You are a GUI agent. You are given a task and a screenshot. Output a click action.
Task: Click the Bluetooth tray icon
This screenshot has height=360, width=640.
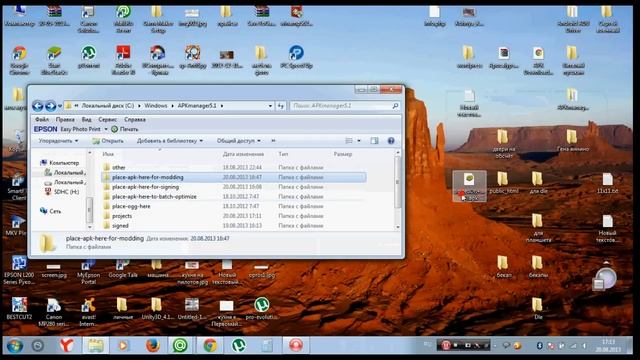point(539,346)
